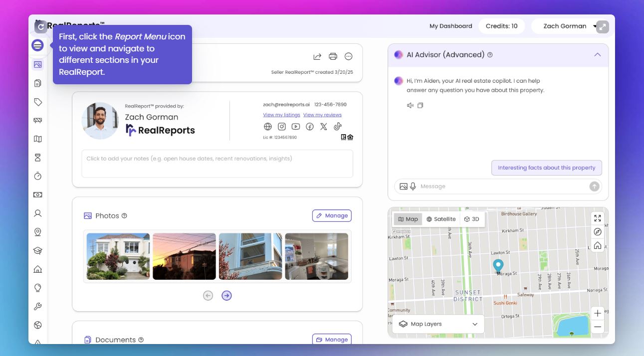This screenshot has width=644, height=356.
Task: Select the hourglass sidebar icon
Action: coord(37,158)
